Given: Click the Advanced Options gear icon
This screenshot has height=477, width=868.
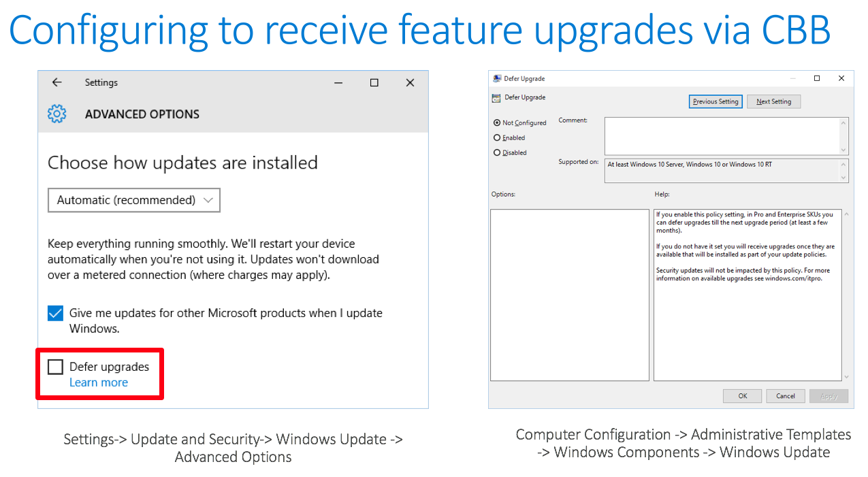Looking at the screenshot, I should coord(57,114).
